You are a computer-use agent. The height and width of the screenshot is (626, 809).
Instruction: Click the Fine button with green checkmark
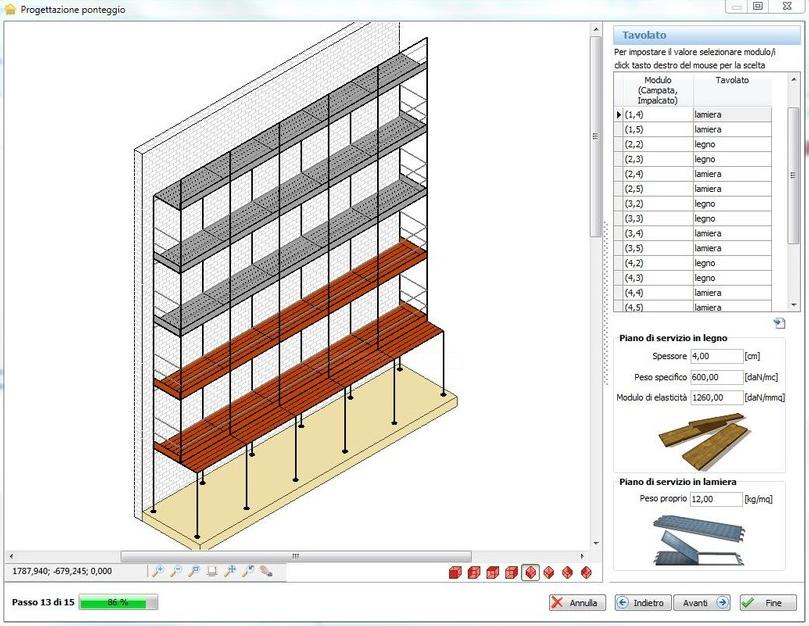pos(768,603)
